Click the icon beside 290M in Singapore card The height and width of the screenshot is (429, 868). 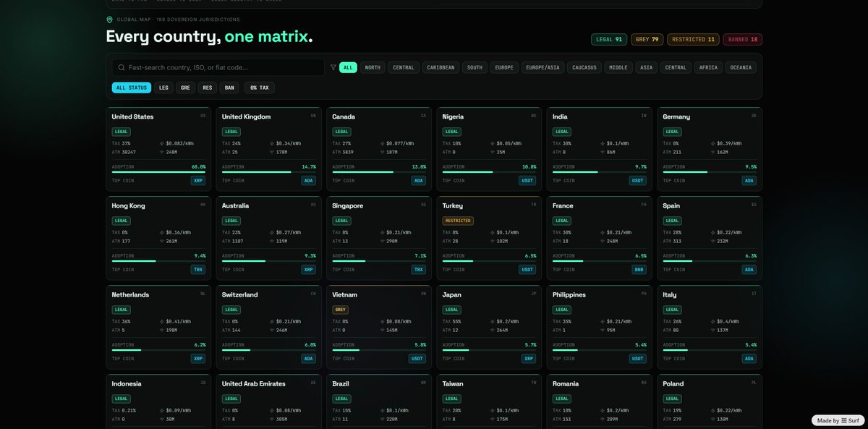(382, 241)
